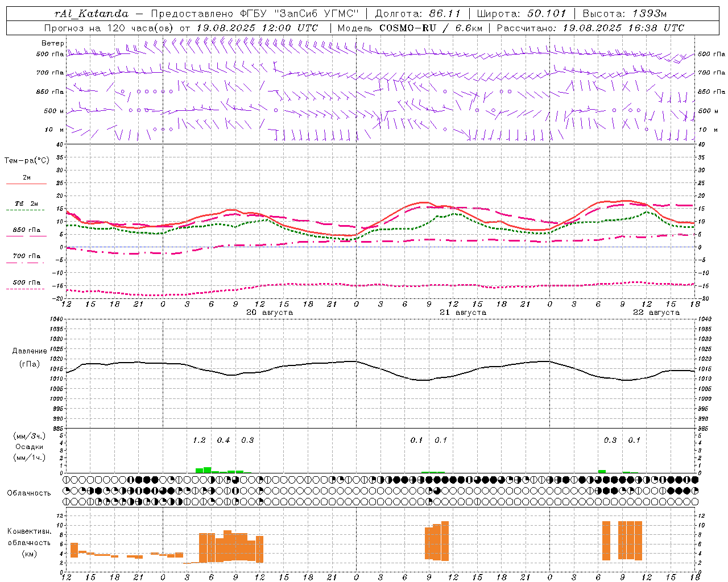Click the (мм/1ч.) precipitation unit label

pos(30,458)
